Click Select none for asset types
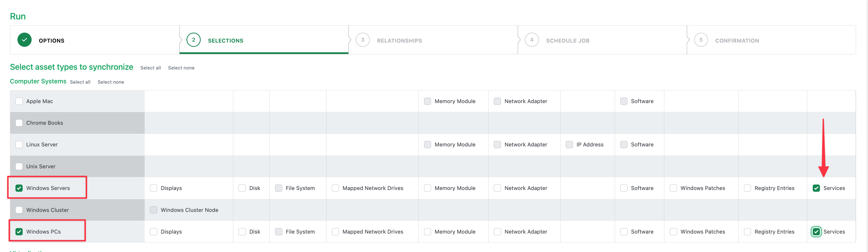The height and width of the screenshot is (252, 868). click(181, 68)
